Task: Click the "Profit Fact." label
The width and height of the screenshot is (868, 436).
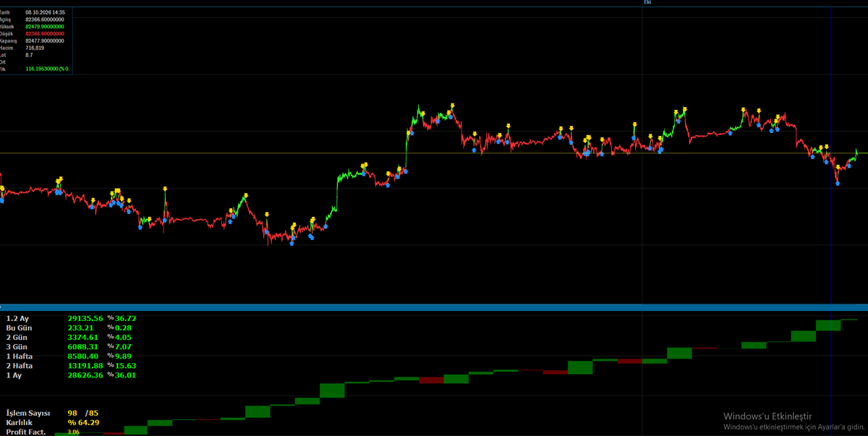Action: click(26, 432)
